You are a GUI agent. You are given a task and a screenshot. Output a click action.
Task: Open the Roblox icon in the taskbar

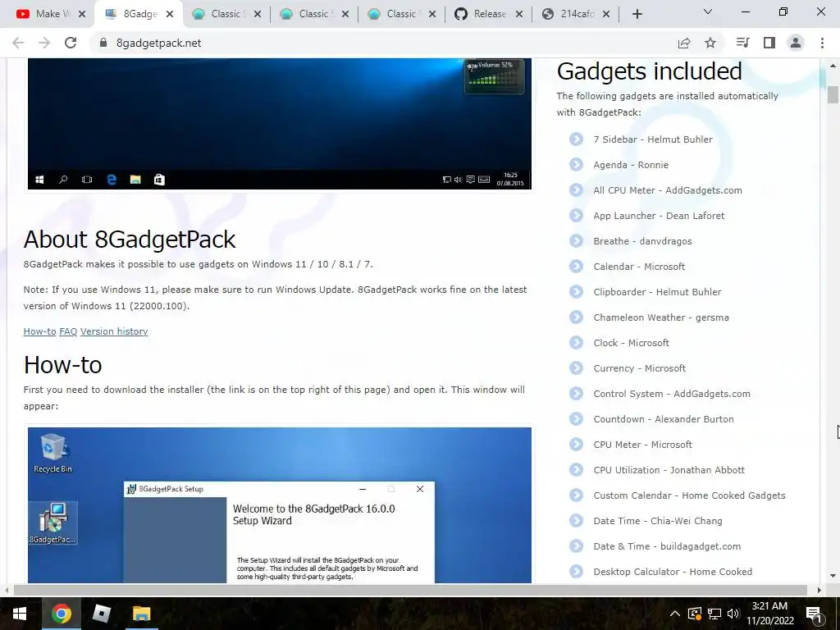coord(101,614)
